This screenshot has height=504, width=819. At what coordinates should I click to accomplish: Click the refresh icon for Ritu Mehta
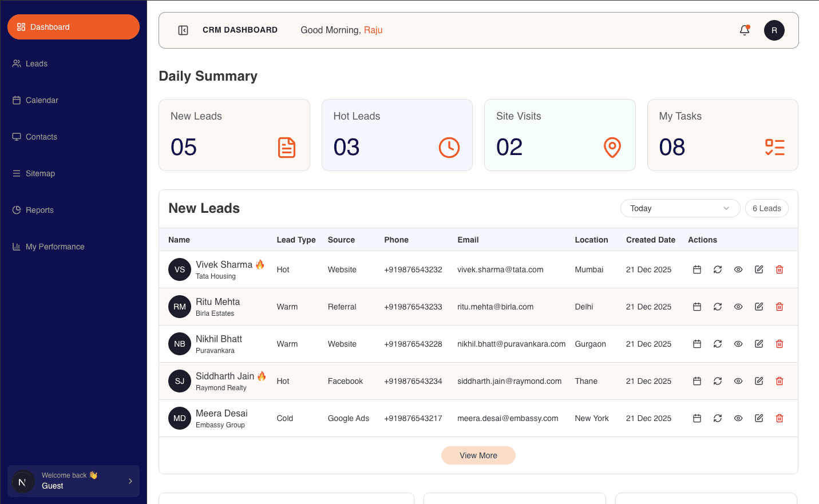coord(717,307)
